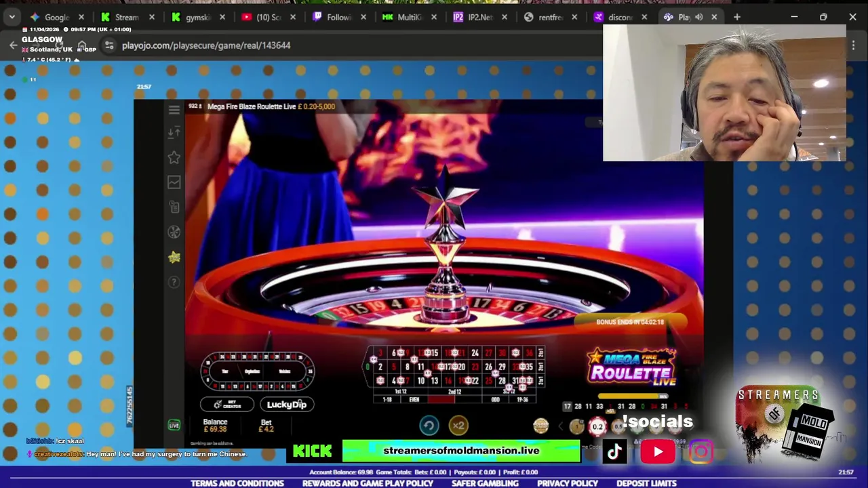Open the TikTok social icon
Viewport: 868px width, 488px height.
[x=614, y=451]
